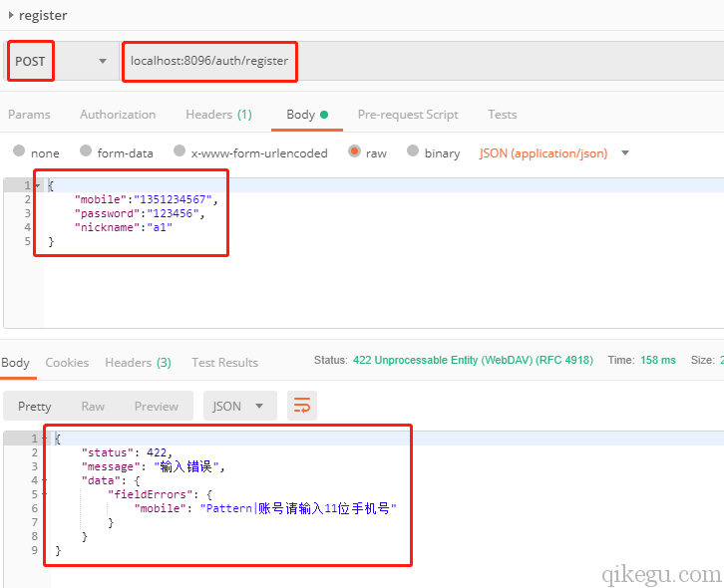Select the request Body tab

pyautogui.click(x=307, y=115)
